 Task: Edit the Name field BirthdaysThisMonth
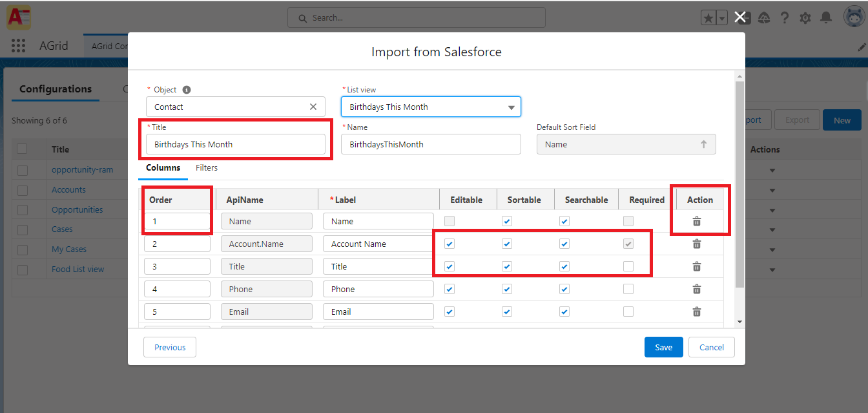click(x=431, y=144)
